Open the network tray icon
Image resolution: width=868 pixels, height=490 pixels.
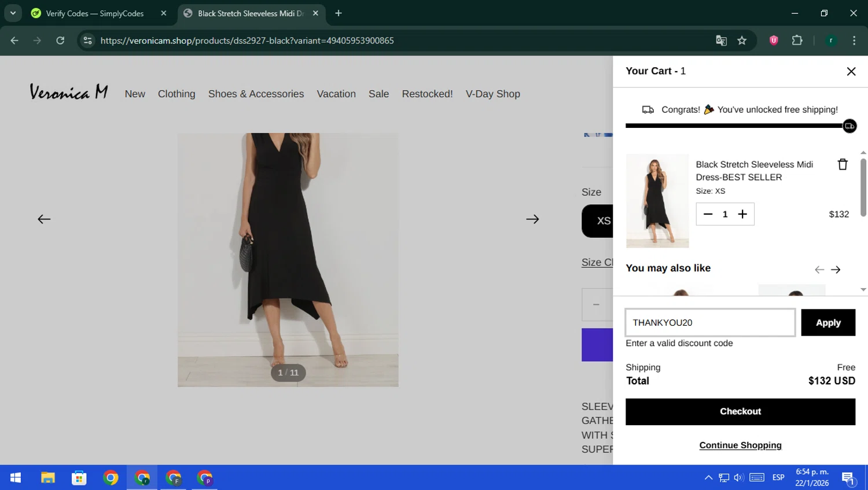coord(724,478)
